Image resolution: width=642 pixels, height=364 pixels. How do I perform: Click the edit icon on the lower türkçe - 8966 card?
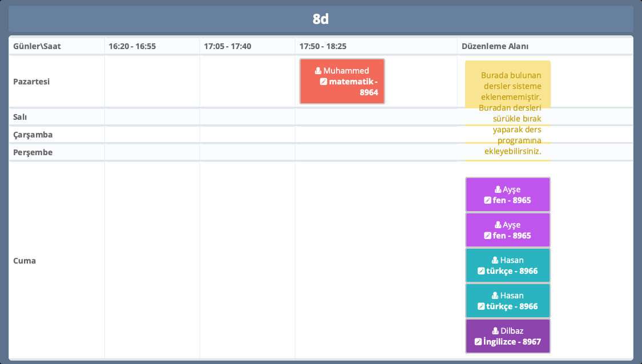point(481,306)
